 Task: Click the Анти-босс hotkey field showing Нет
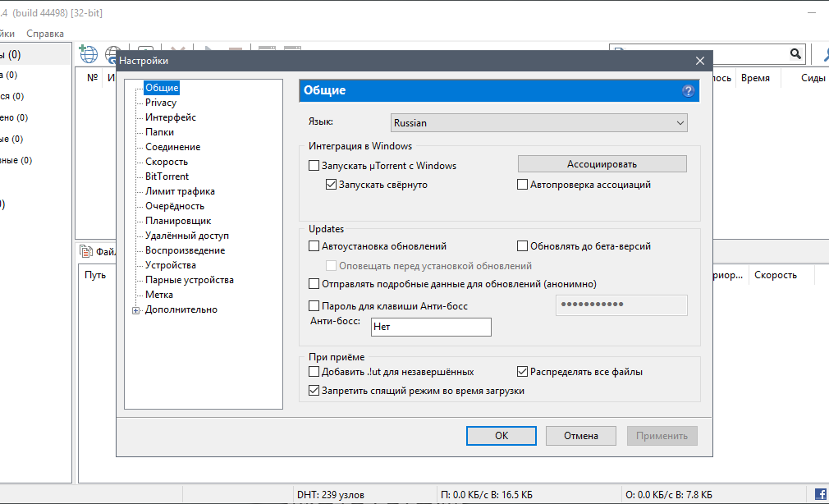click(x=431, y=327)
